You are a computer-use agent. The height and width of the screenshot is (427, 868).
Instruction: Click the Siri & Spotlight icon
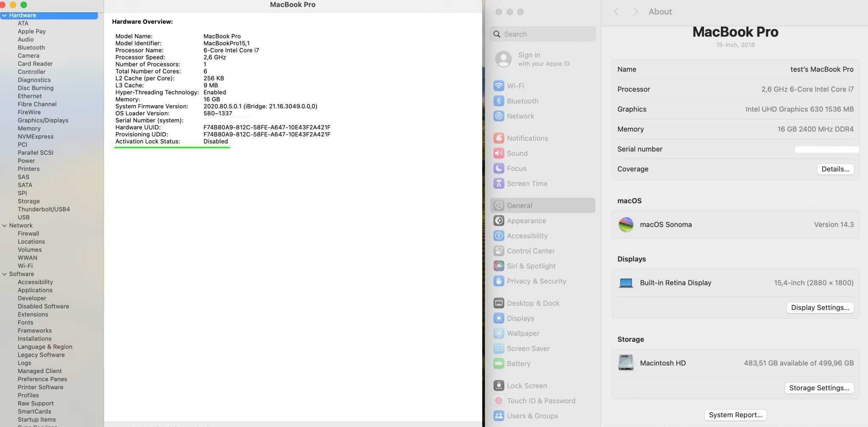pyautogui.click(x=499, y=266)
